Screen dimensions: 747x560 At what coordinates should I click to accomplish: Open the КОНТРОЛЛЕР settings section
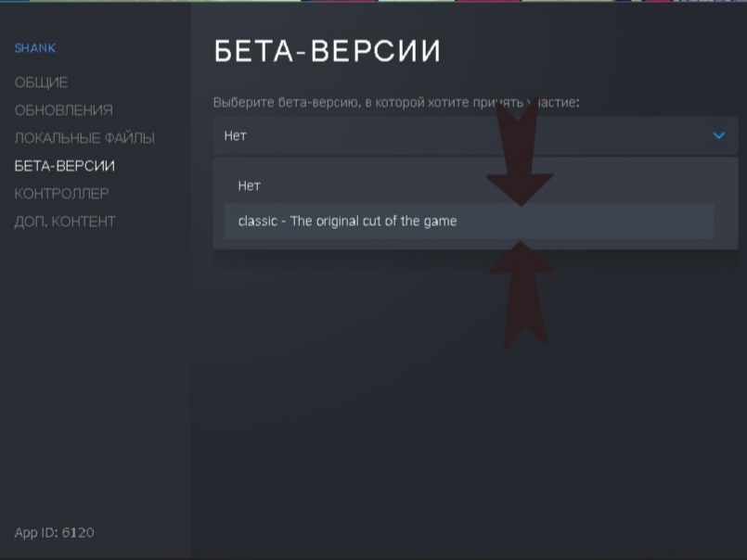(61, 194)
